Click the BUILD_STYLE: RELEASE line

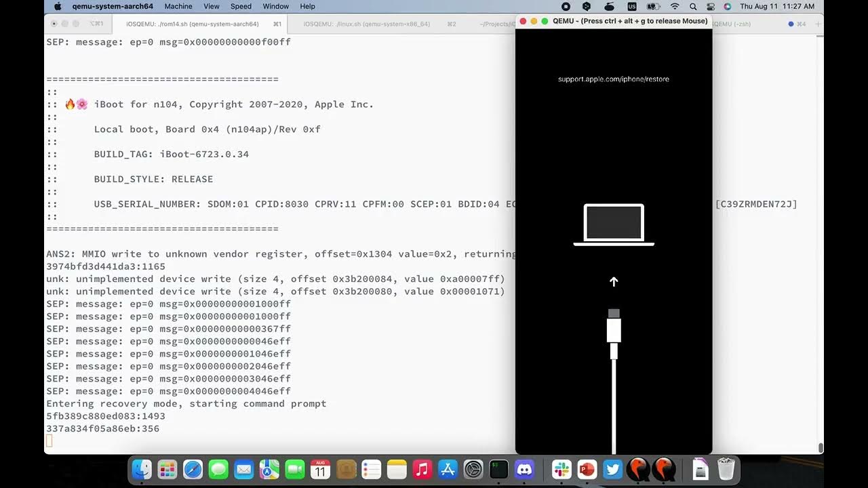(x=154, y=180)
